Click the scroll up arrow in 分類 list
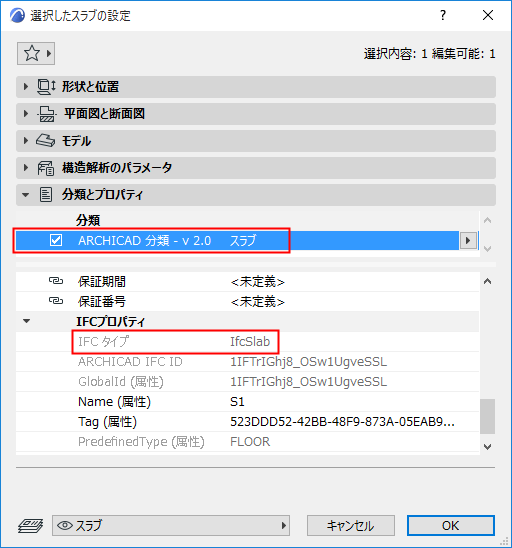The height and width of the screenshot is (548, 512). (x=488, y=220)
